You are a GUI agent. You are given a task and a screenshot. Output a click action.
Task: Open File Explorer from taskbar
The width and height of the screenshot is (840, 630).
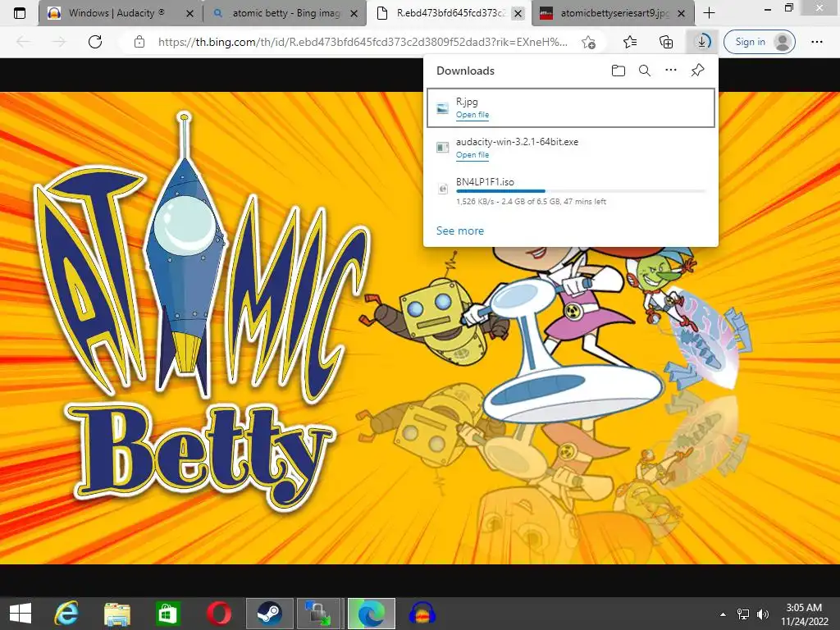point(117,614)
